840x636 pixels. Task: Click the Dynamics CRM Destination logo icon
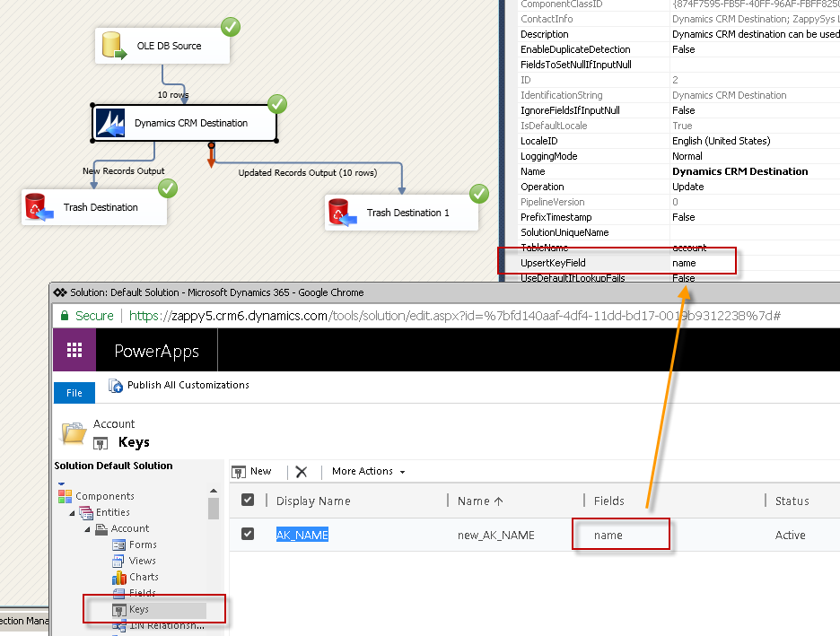[x=111, y=123]
